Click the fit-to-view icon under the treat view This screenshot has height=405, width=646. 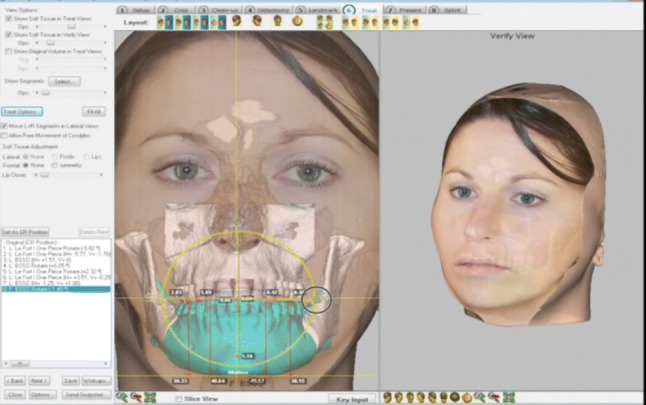point(150,397)
